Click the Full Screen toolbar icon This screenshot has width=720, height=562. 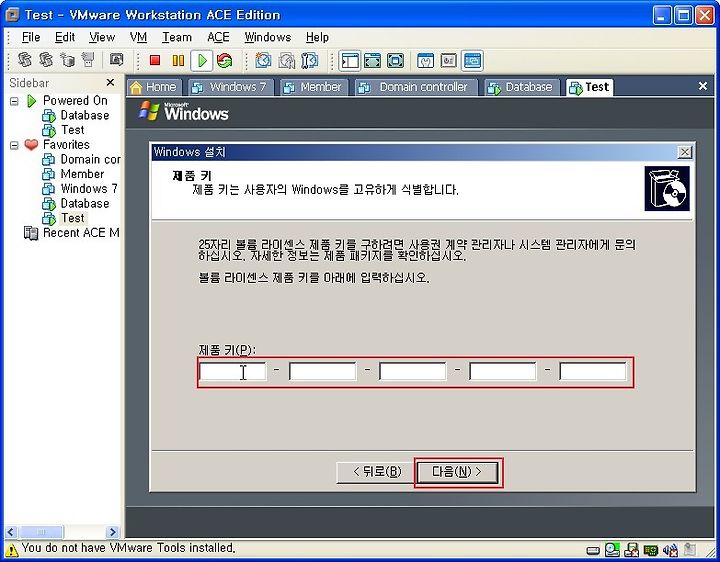click(395, 60)
